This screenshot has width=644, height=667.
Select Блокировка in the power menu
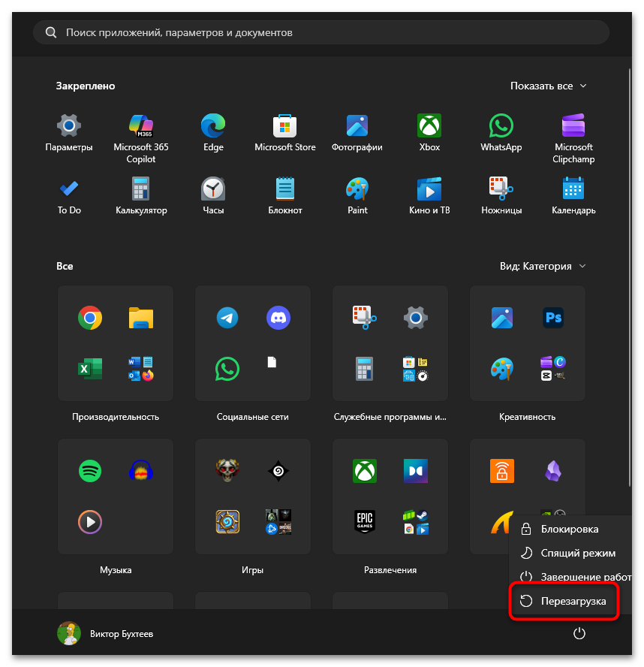tap(568, 529)
